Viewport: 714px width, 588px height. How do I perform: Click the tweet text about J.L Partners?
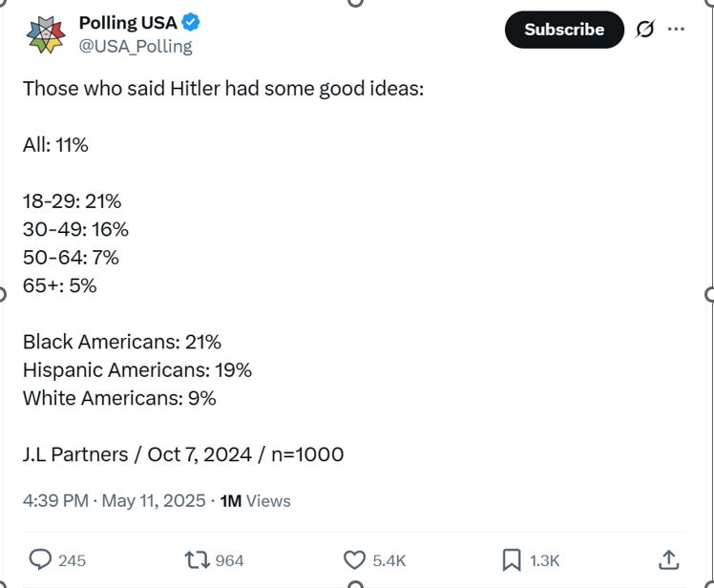(183, 454)
